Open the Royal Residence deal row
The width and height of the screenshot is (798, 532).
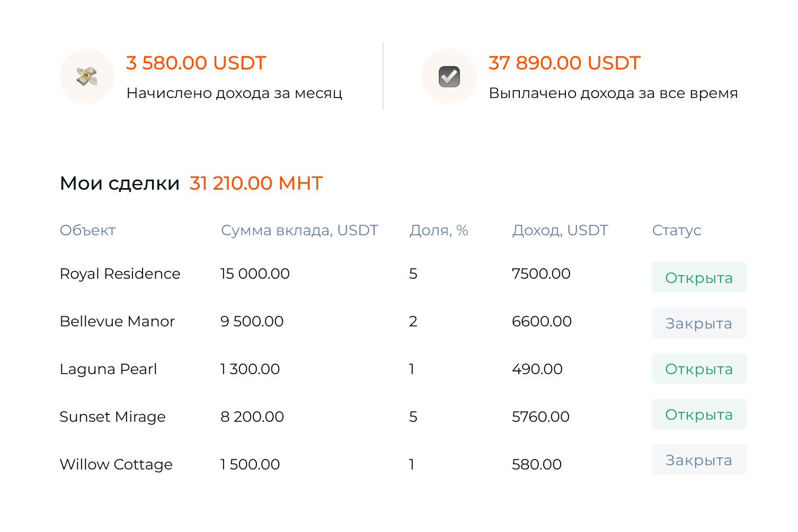tap(120, 274)
